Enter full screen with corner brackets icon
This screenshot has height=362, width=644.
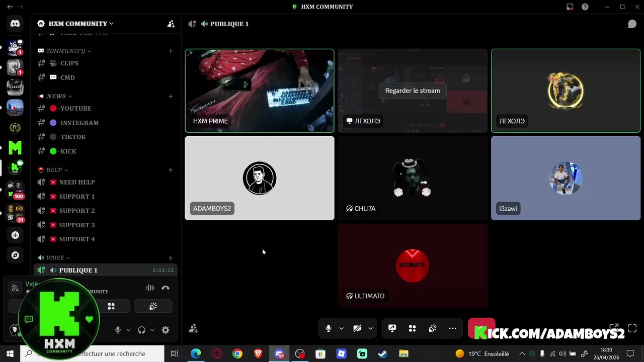pos(632,328)
